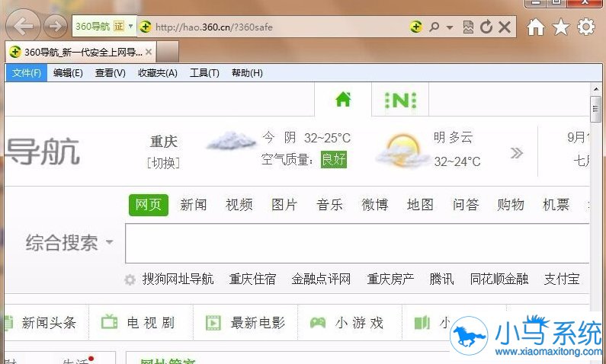The width and height of the screenshot is (606, 364).
Task: Select the 图片 search tab
Action: 284,205
